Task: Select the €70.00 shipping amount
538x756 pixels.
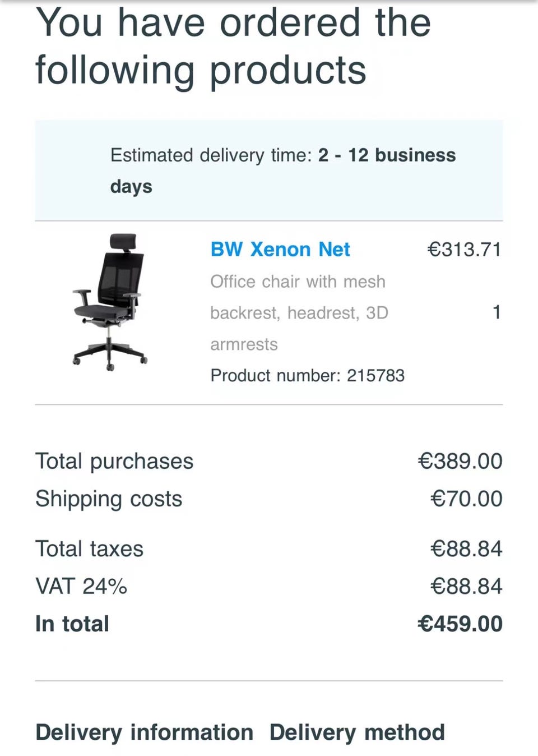Action: (x=466, y=499)
